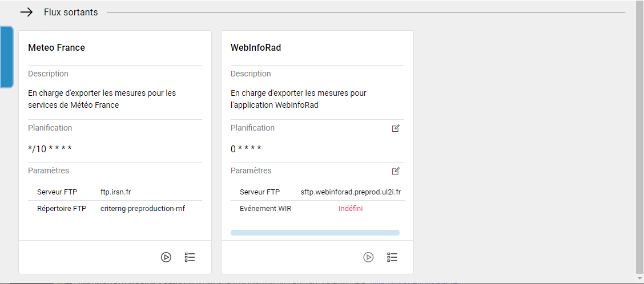Click the Meteo France description text
This screenshot has width=644, height=284.
tap(102, 99)
